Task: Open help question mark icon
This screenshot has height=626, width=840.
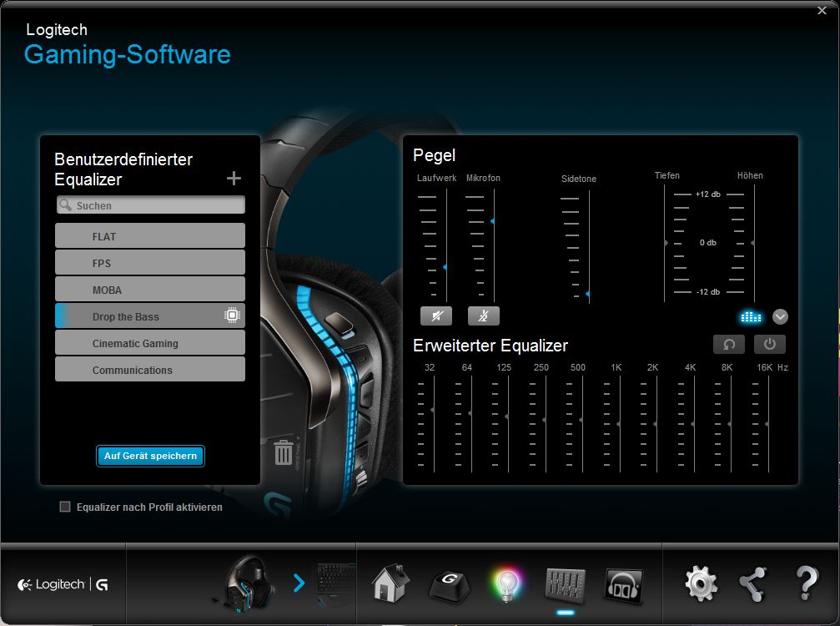Action: [x=806, y=583]
